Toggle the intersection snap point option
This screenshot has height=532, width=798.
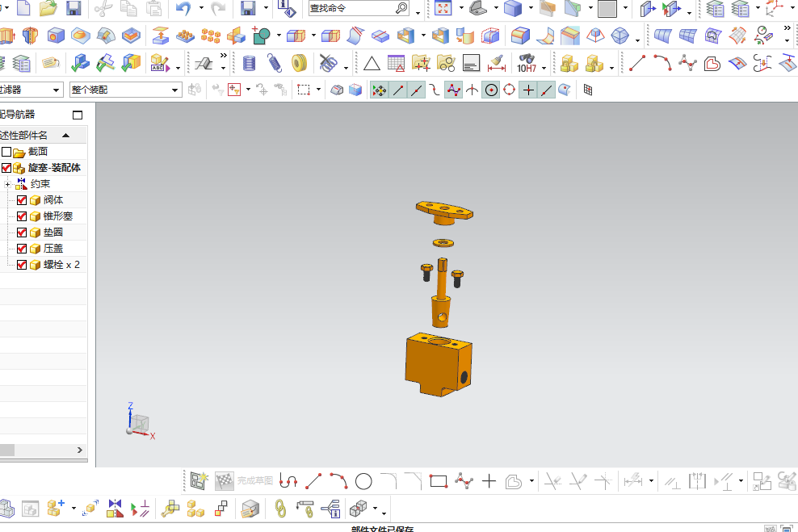(x=472, y=90)
